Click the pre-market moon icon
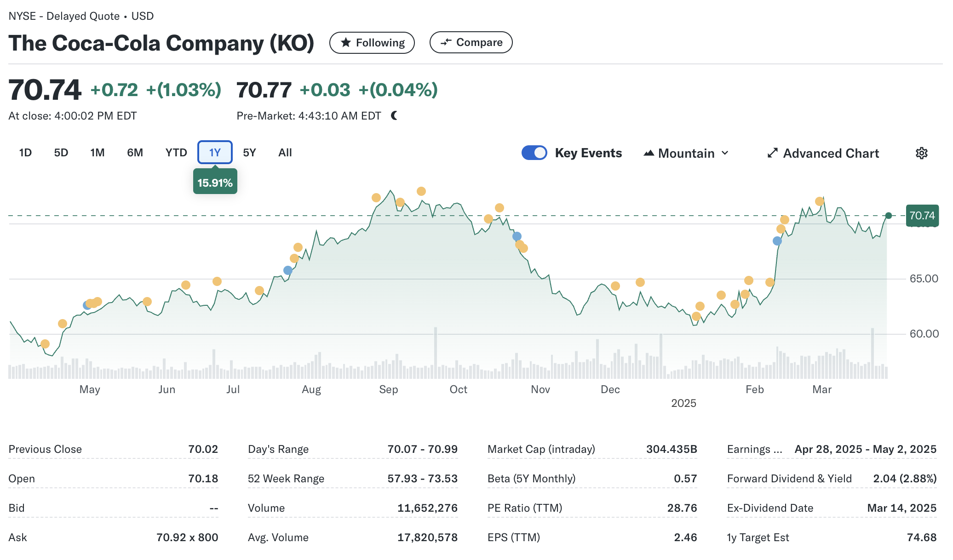The image size is (953, 560). (x=394, y=115)
